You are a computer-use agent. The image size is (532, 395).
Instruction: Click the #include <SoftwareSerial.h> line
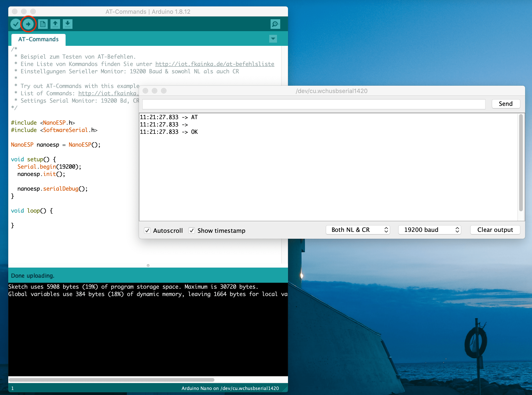(54, 130)
